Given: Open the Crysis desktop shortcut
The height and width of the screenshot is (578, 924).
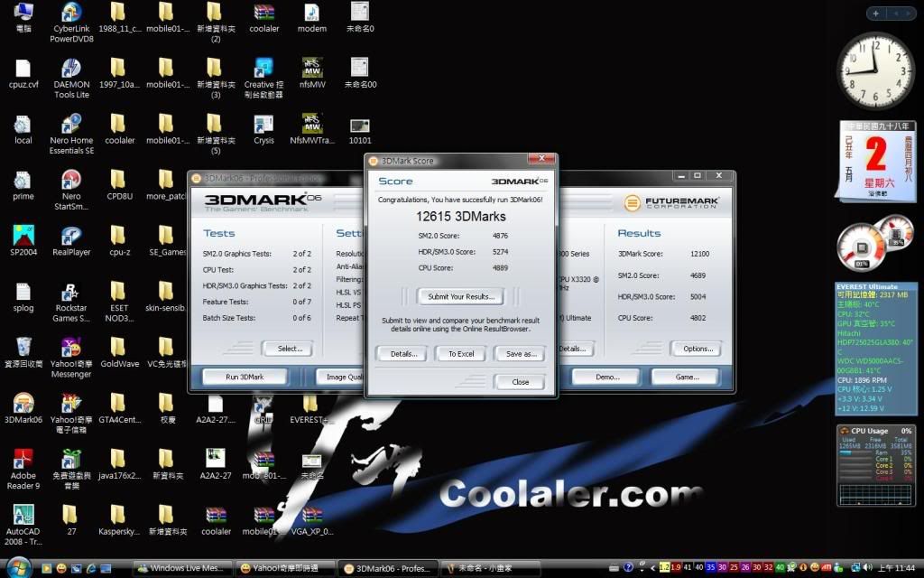Looking at the screenshot, I should point(263,125).
